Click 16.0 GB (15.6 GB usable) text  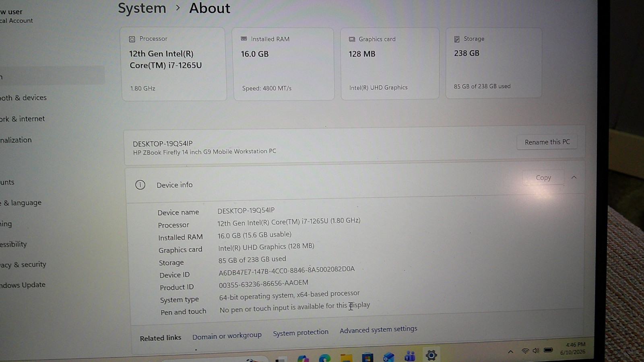(x=254, y=235)
